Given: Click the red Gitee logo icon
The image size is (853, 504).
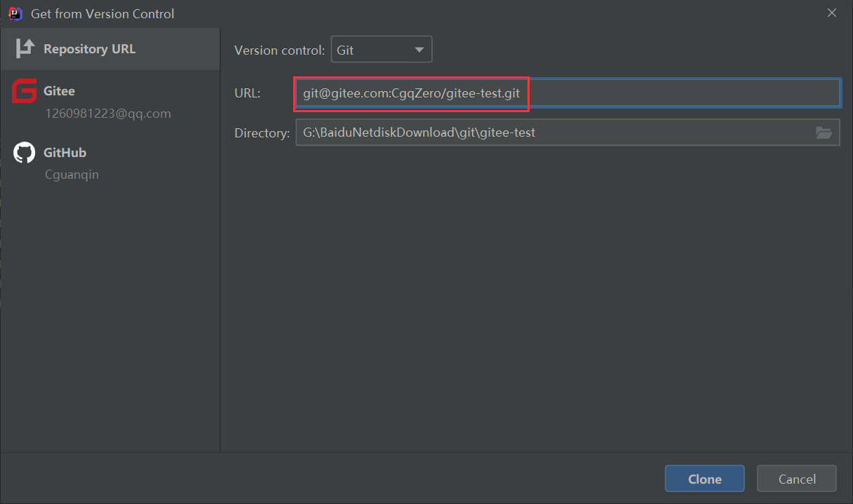Looking at the screenshot, I should 25,91.
